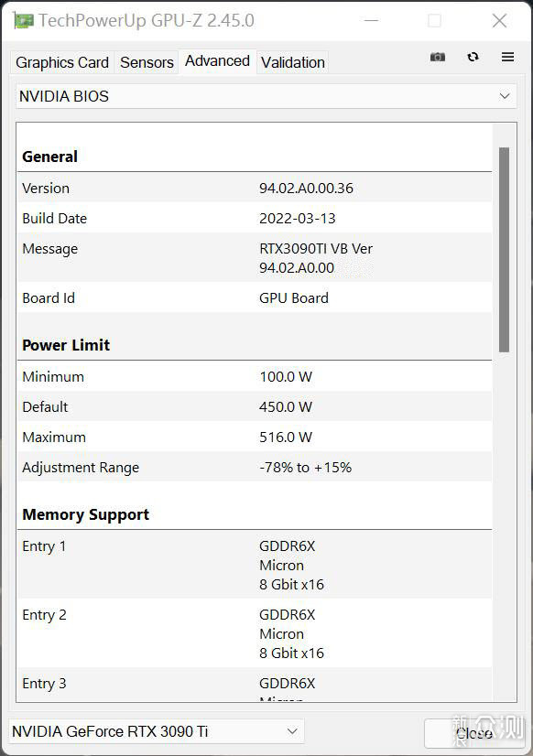Screen dimensions: 533x756
Task: Open the Sensors tab
Action: [x=147, y=62]
